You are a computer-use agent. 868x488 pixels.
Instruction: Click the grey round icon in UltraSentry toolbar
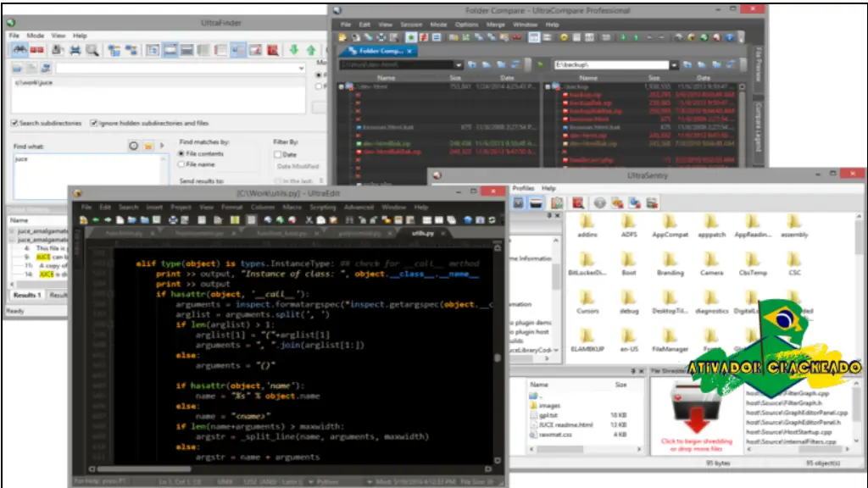point(599,203)
